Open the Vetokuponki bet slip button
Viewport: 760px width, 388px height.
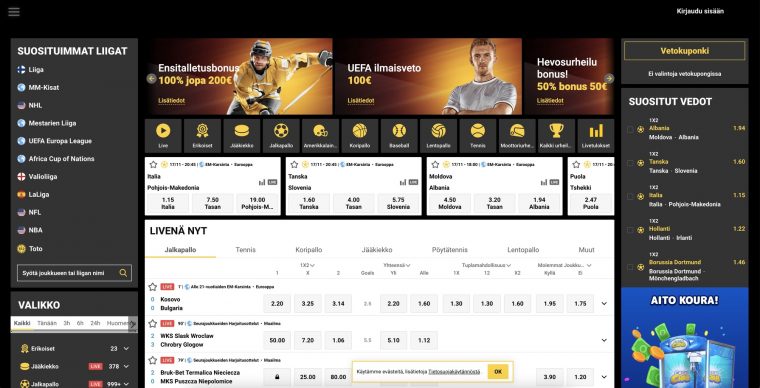684,51
